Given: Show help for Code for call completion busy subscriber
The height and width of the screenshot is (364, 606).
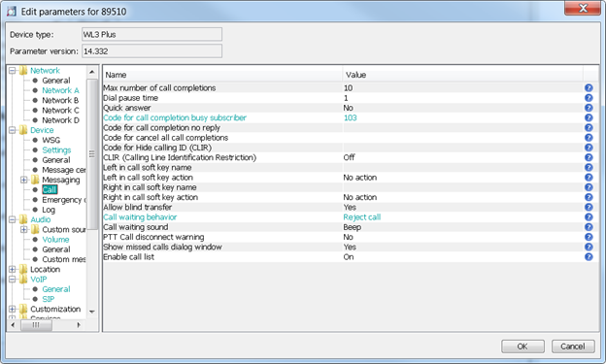Looking at the screenshot, I should 589,117.
